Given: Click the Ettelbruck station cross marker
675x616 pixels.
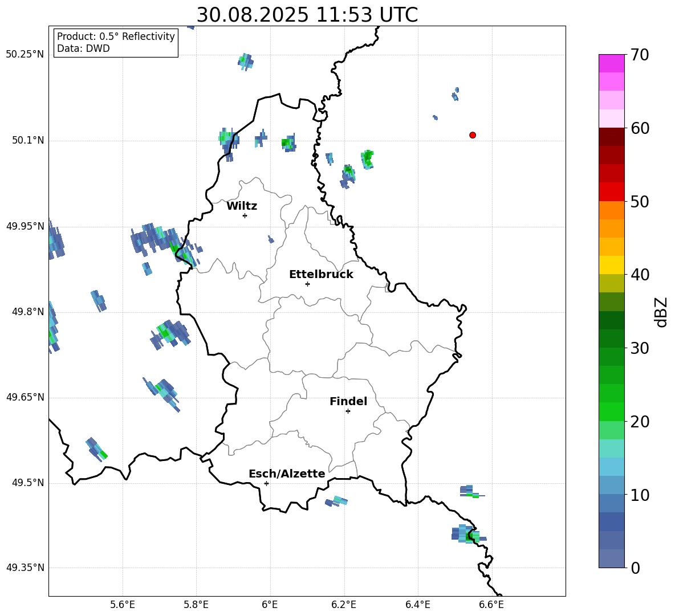Looking at the screenshot, I should [x=307, y=284].
